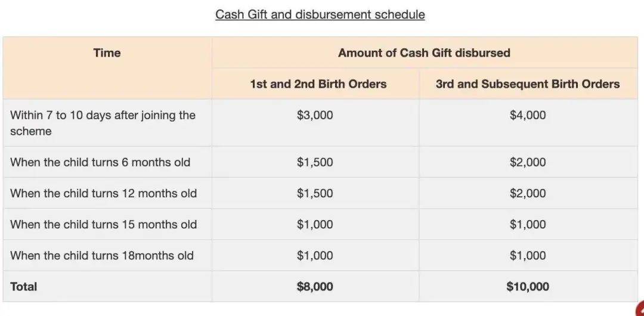Click the Total row label
The height and width of the screenshot is (316, 644).
click(x=24, y=287)
